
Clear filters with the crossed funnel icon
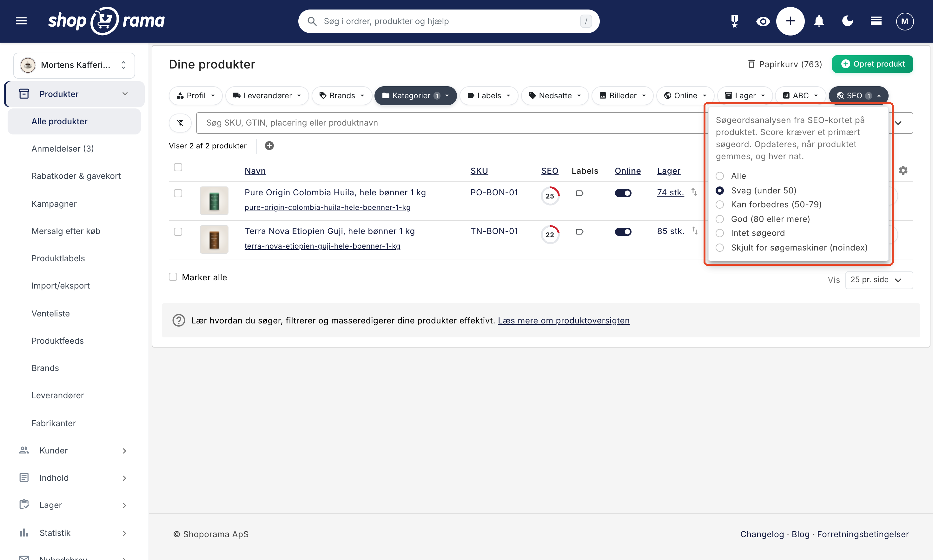(x=180, y=123)
